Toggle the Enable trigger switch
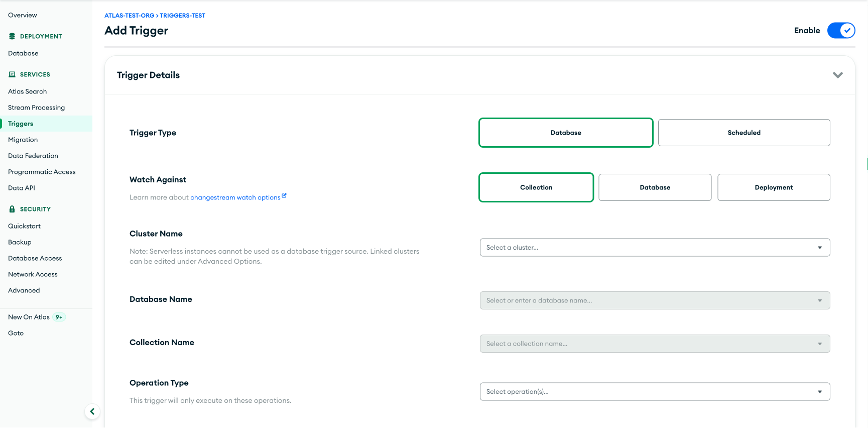 pyautogui.click(x=841, y=31)
